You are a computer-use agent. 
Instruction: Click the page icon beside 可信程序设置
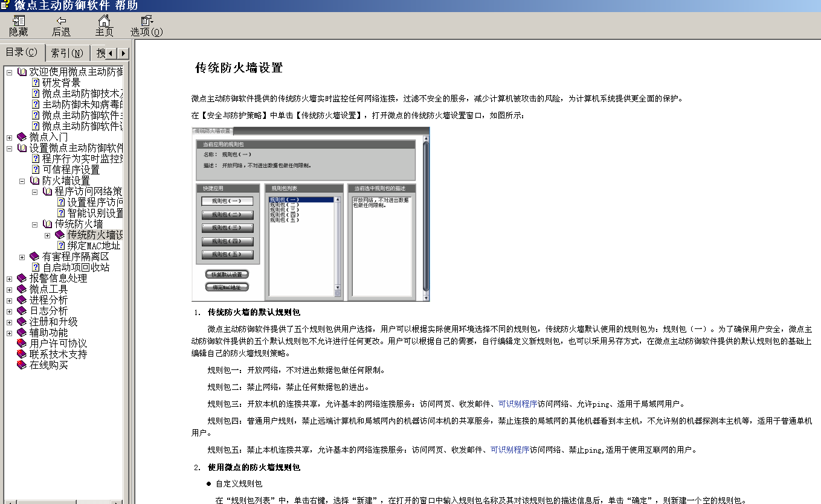tap(36, 170)
